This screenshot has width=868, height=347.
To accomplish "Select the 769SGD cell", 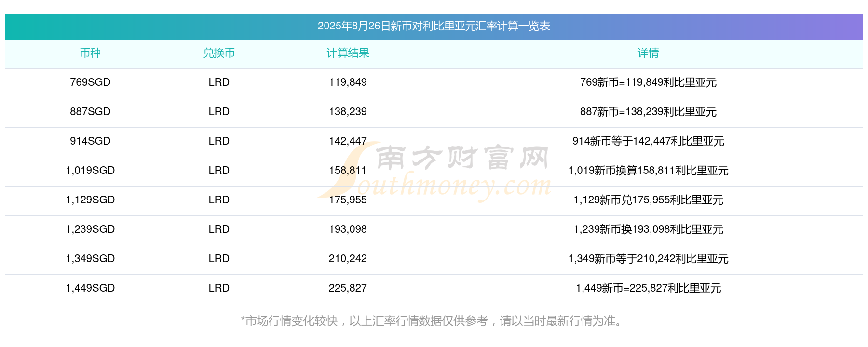I will (x=90, y=82).
